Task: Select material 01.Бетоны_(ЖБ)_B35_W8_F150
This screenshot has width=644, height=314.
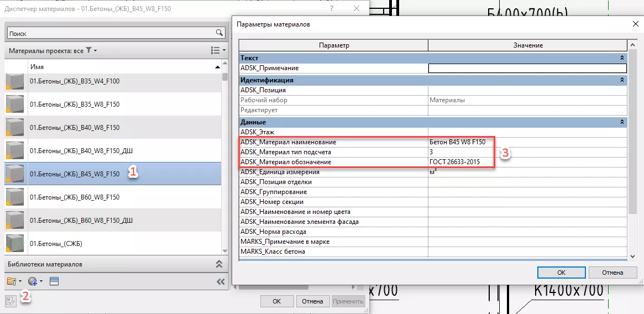Action: [74, 104]
